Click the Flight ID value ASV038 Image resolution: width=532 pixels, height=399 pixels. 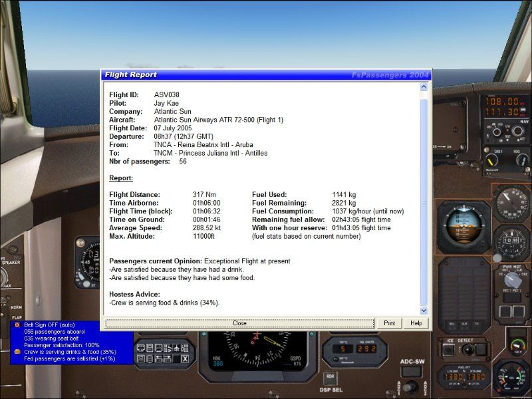point(167,94)
